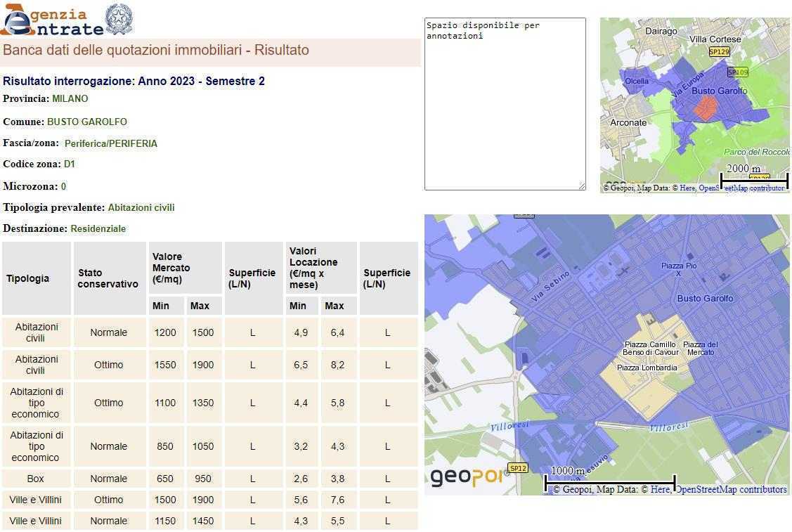Click the Italian Republic emblem
The width and height of the screenshot is (792, 532).
click(119, 19)
